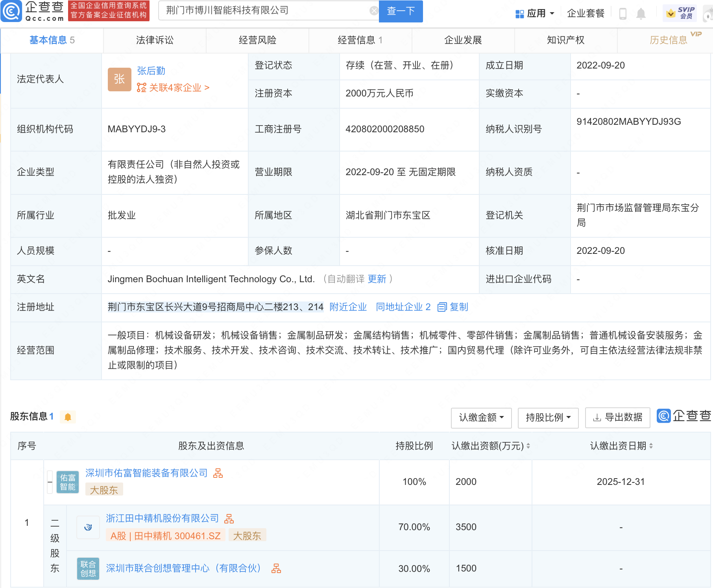
Task: Collapse the secondary shareholders with the minus toggle
Action: pyautogui.click(x=50, y=482)
